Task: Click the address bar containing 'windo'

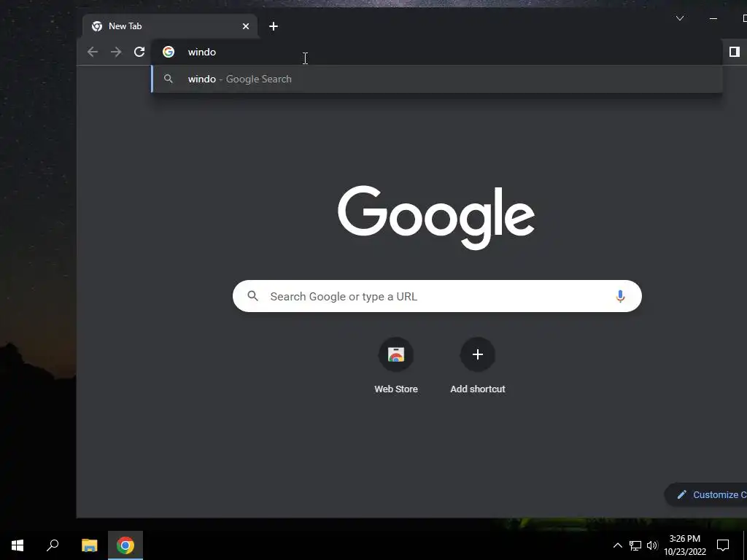Action: click(x=436, y=52)
